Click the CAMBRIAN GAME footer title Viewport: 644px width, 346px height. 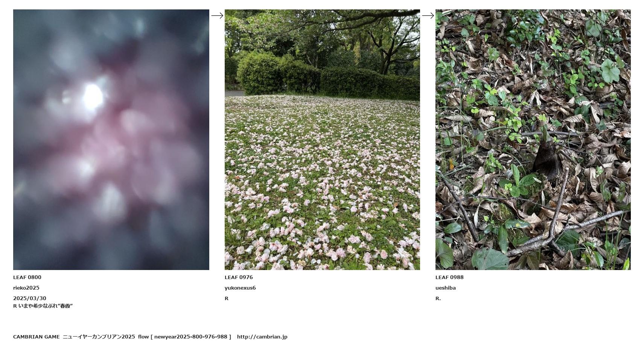pyautogui.click(x=36, y=337)
